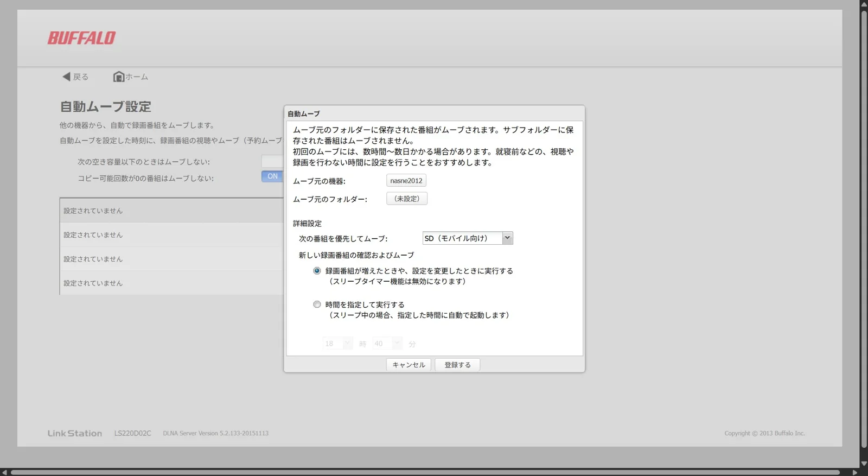Click the ホーム link text

137,77
